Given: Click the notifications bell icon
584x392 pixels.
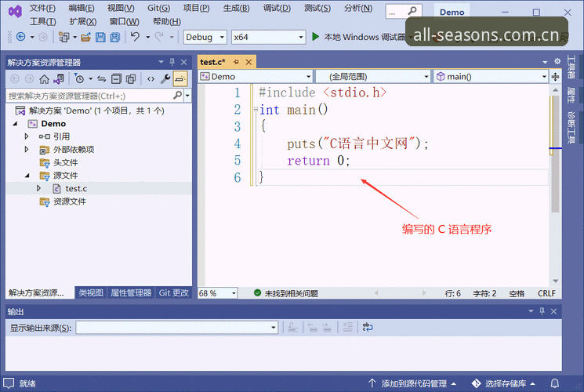Looking at the screenshot, I should coord(554,383).
